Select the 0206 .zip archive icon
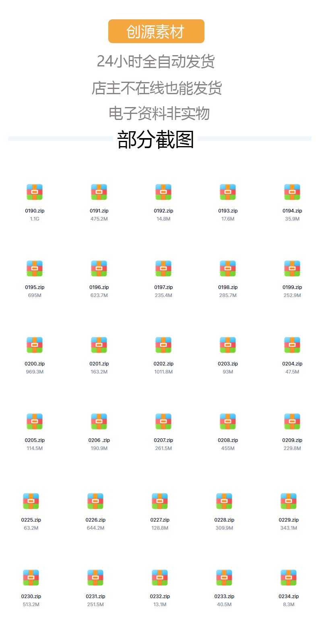Image resolution: width=322 pixels, height=644 pixels. 99,421
